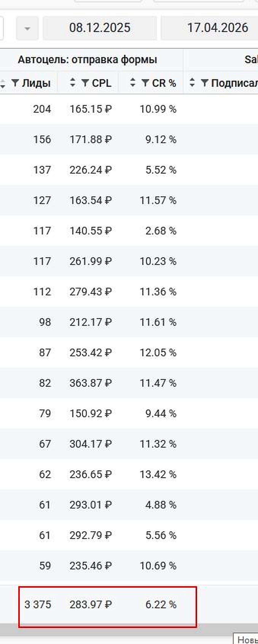Screen dimensions: 258x644
Task: Select the Автоцель: отправка формы group header
Action: tap(88, 60)
